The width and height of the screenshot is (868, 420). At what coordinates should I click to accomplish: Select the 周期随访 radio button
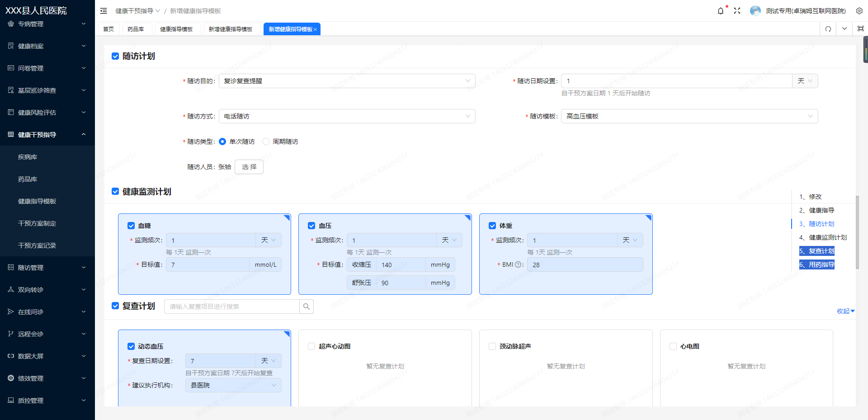point(266,142)
